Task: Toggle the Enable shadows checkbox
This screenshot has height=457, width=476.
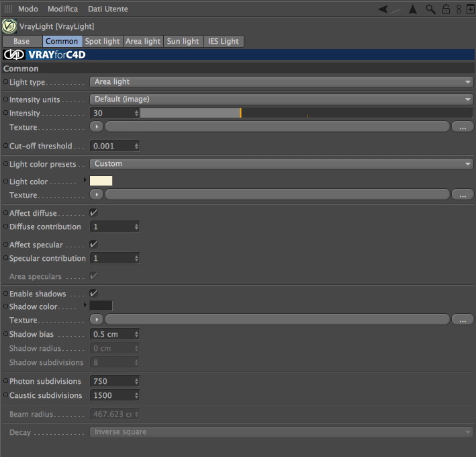Action: [93, 293]
